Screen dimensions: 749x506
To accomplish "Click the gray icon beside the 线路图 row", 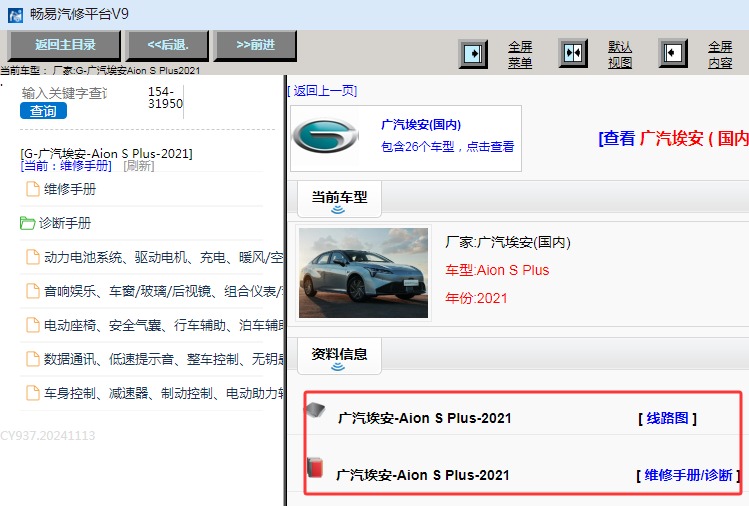I will point(315,410).
